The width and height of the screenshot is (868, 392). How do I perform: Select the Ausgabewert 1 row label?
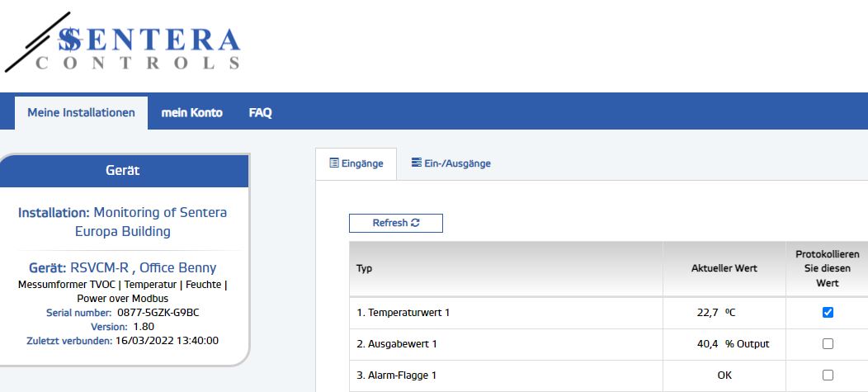[396, 344]
